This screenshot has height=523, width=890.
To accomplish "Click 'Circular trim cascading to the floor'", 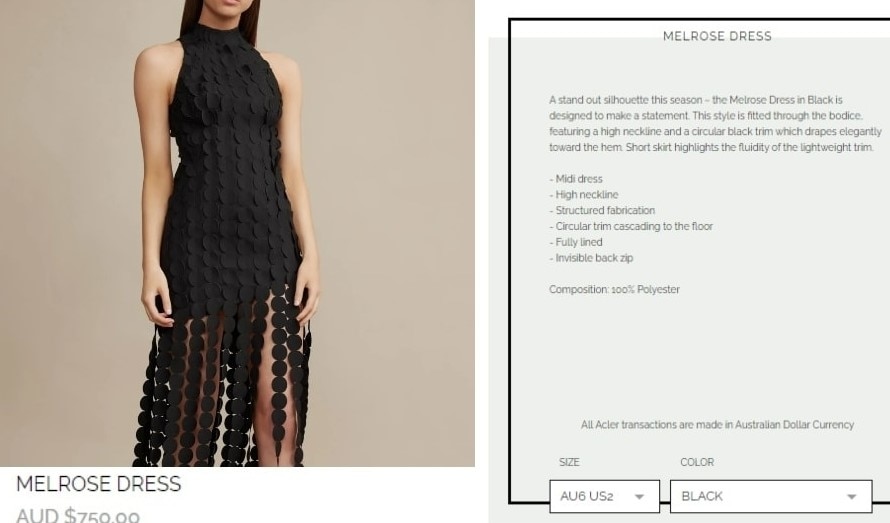I will coord(631,227).
